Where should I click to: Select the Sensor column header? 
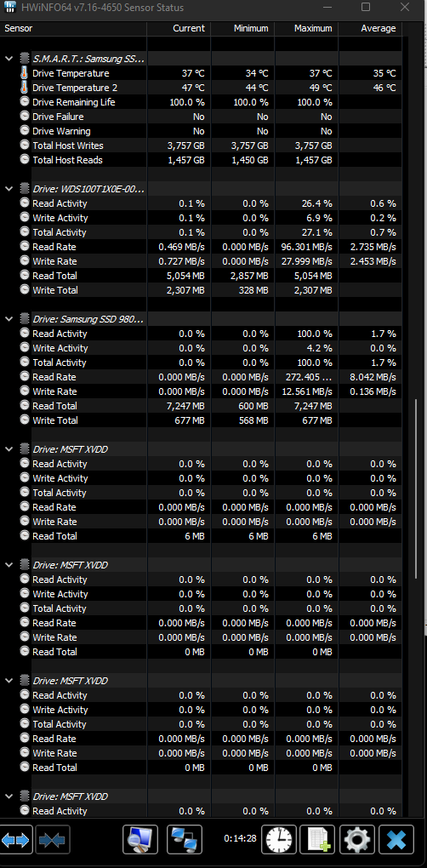click(x=73, y=28)
